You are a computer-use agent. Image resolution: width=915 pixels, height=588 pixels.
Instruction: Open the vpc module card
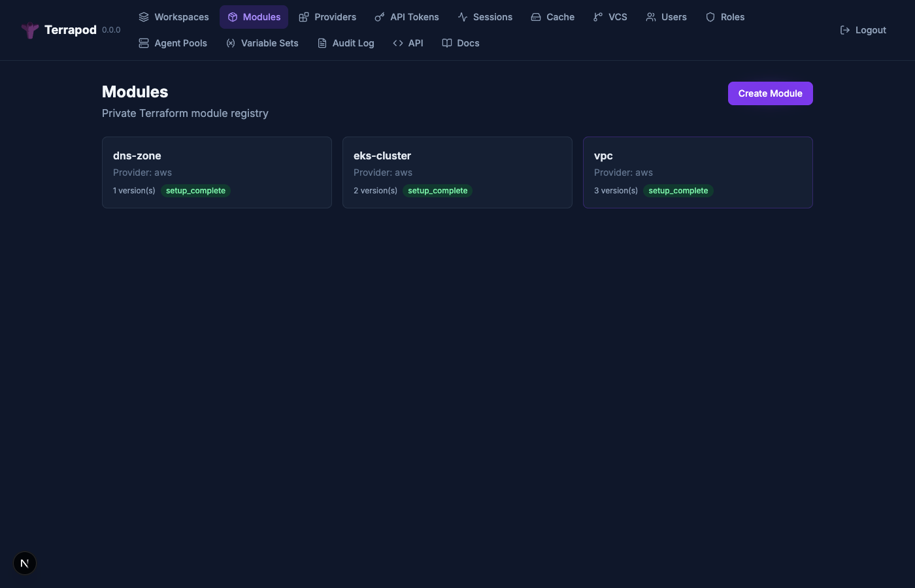[698, 172]
